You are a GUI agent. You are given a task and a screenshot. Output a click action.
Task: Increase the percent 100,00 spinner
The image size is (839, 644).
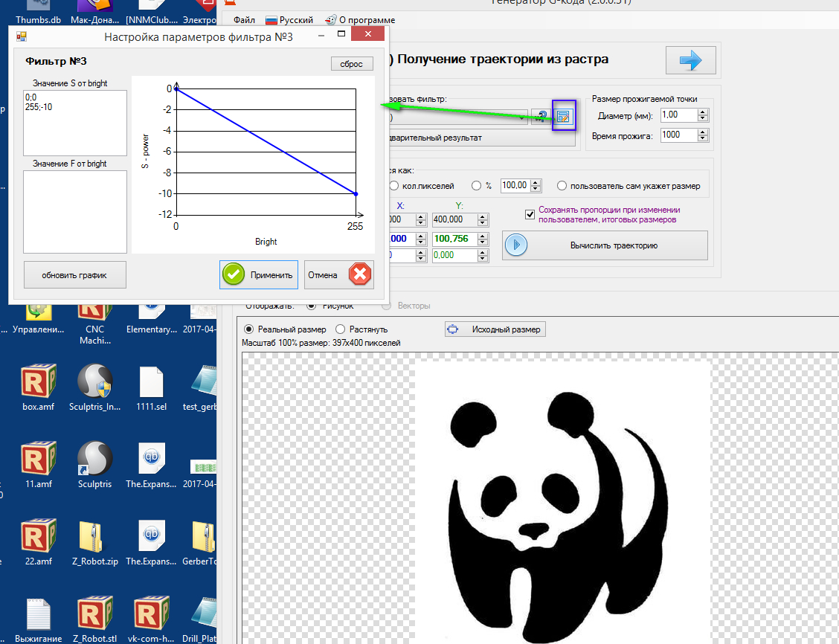pyautogui.click(x=536, y=182)
